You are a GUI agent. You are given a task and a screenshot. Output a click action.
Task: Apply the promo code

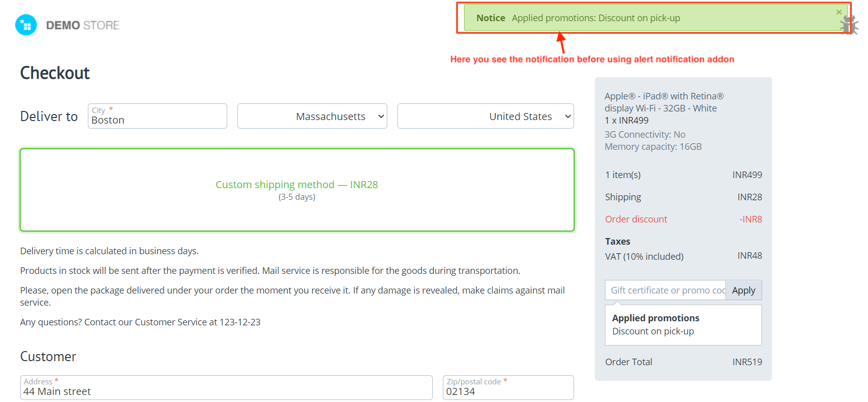coord(743,290)
